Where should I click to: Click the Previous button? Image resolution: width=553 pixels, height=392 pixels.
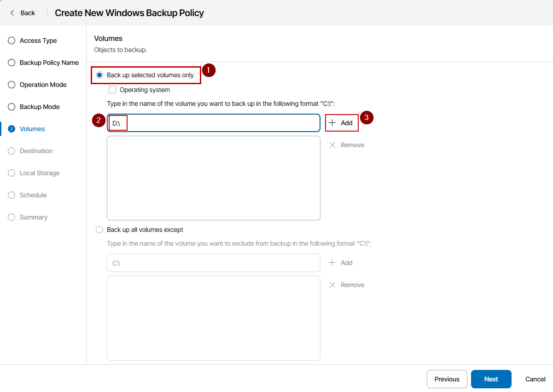tap(447, 379)
